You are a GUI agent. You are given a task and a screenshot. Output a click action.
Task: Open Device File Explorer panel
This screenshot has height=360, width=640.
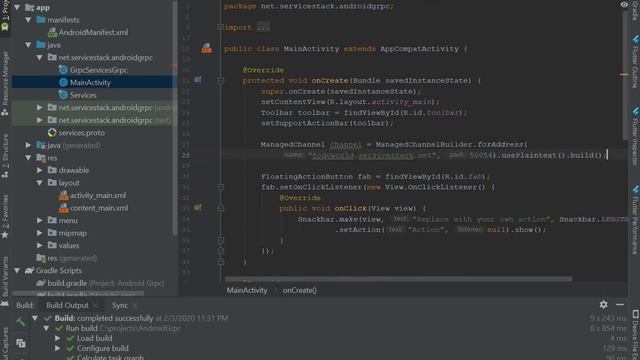click(635, 335)
